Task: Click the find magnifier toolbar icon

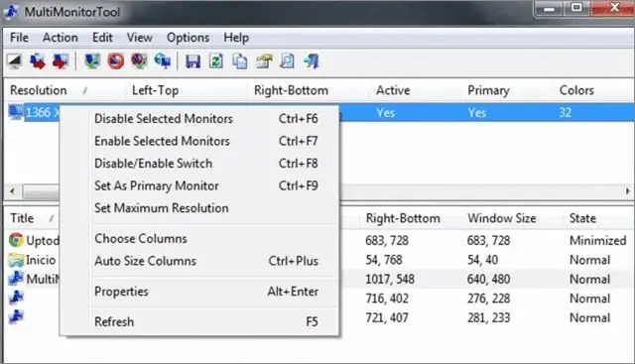Action: coord(287,61)
